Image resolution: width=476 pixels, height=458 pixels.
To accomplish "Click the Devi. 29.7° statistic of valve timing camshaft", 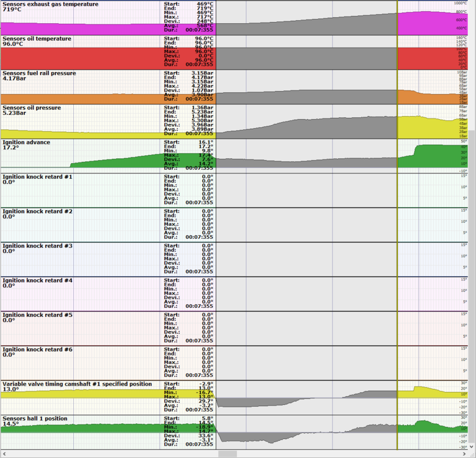I will (189, 401).
